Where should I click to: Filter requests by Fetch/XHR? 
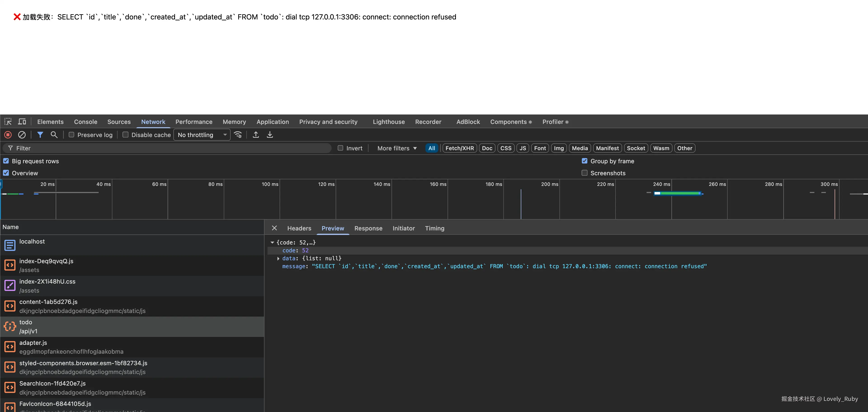(x=459, y=148)
